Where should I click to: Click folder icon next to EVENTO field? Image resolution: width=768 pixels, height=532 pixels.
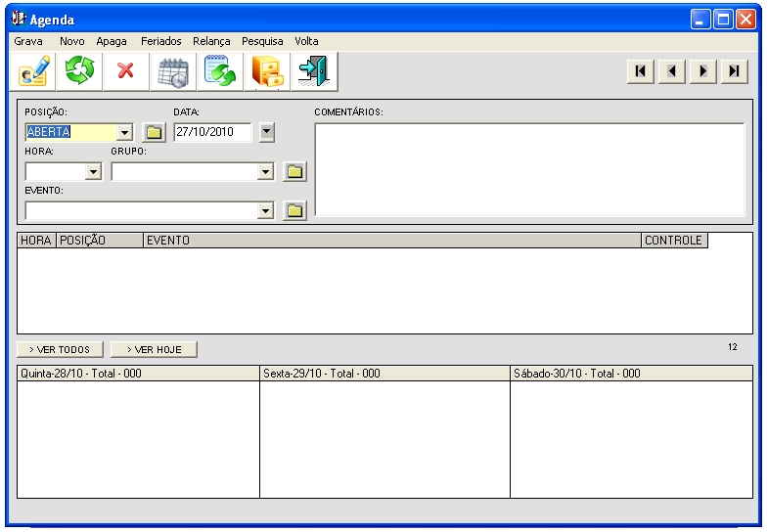[294, 210]
